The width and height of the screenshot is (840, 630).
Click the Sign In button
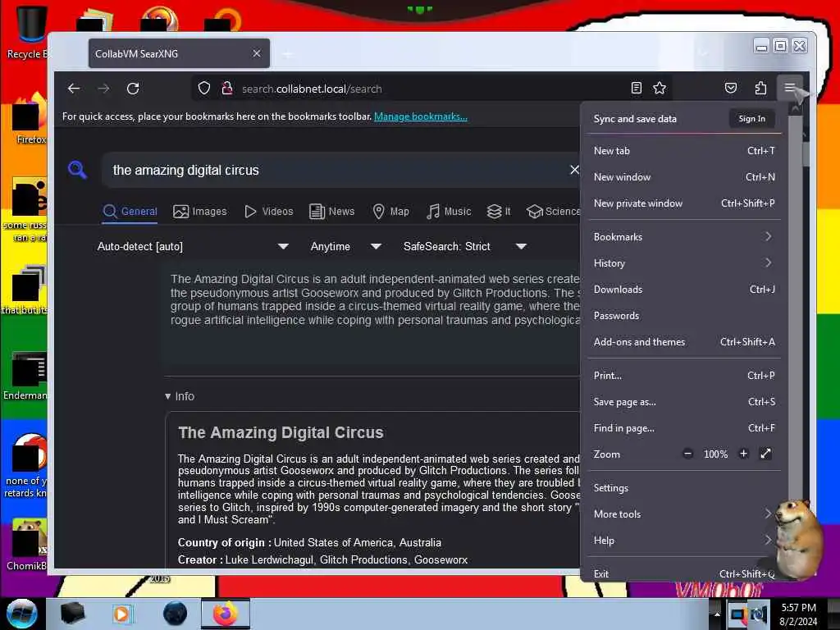(751, 118)
